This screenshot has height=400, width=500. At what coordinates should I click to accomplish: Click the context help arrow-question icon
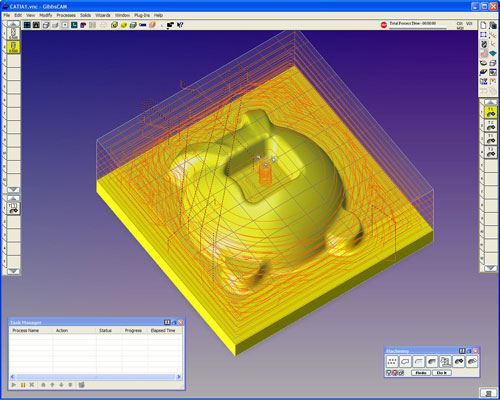(180, 25)
